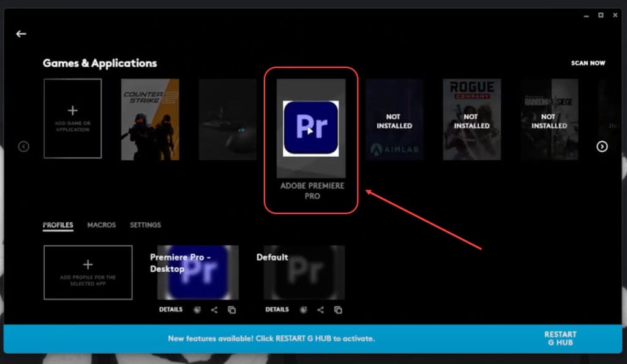
Task: Select the Rogue Company tile
Action: point(472,119)
